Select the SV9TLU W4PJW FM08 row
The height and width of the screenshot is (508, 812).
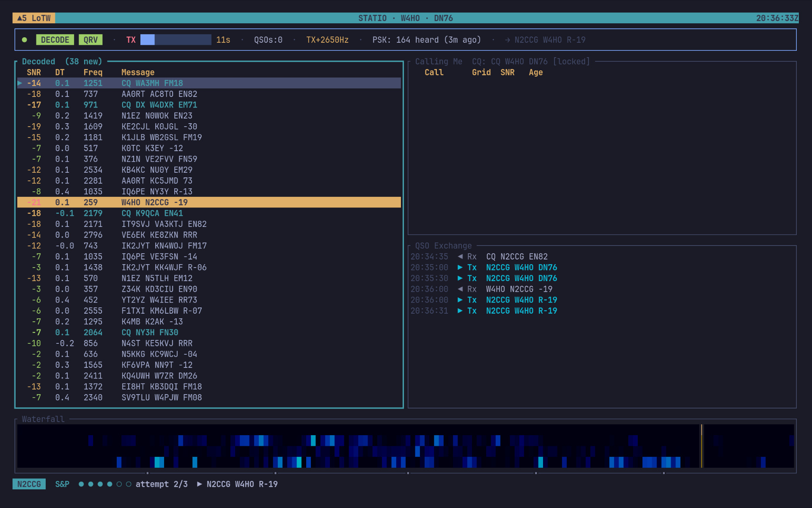pos(209,398)
